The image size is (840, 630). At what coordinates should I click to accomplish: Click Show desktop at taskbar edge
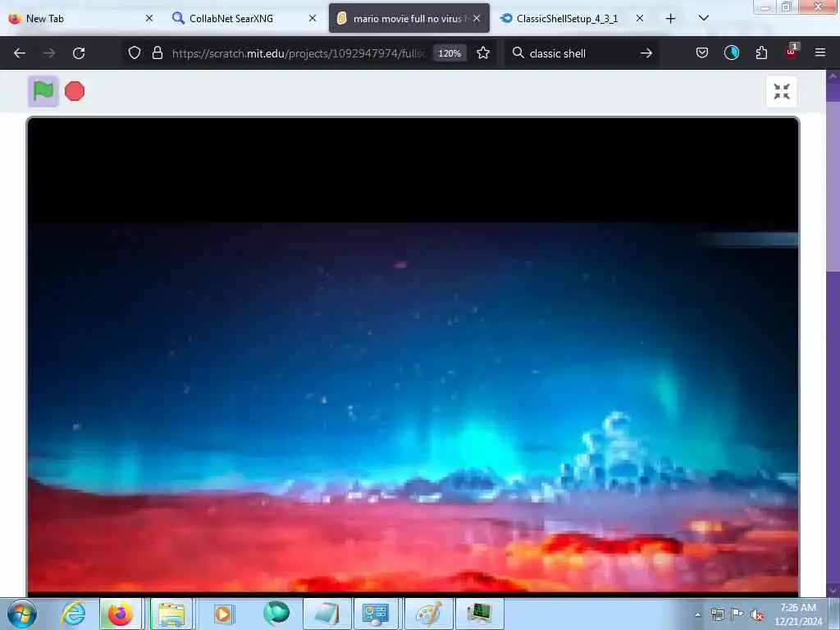(x=834, y=614)
